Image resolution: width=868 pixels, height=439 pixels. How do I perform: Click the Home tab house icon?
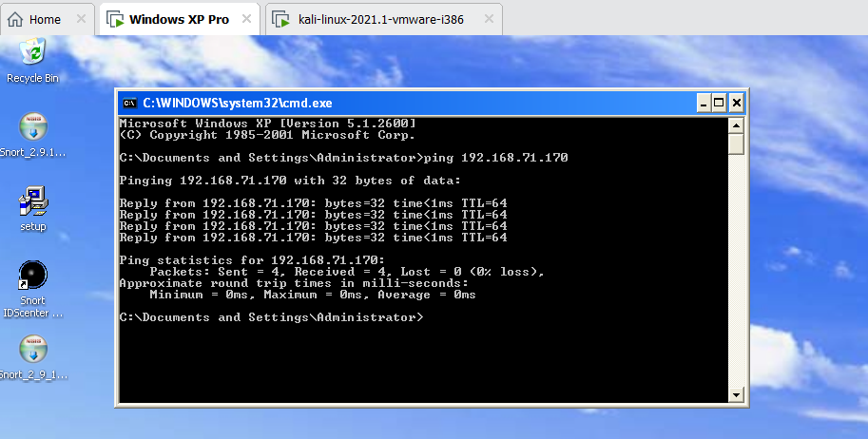pyautogui.click(x=15, y=19)
